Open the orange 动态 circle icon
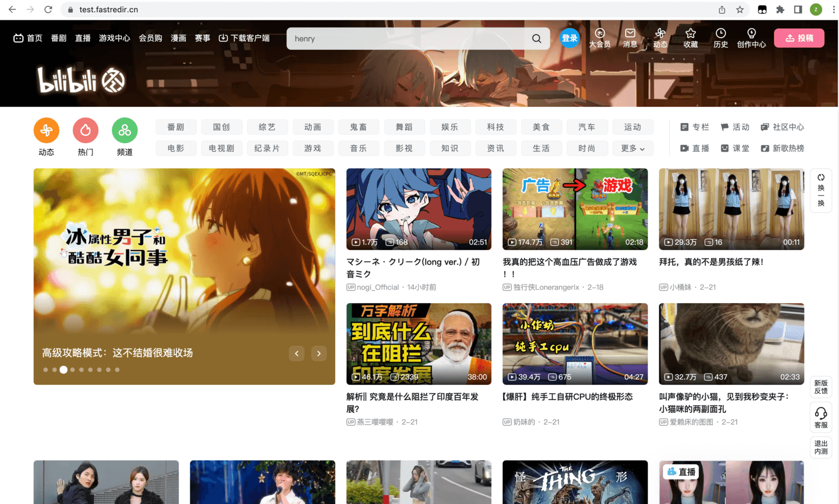 [46, 131]
